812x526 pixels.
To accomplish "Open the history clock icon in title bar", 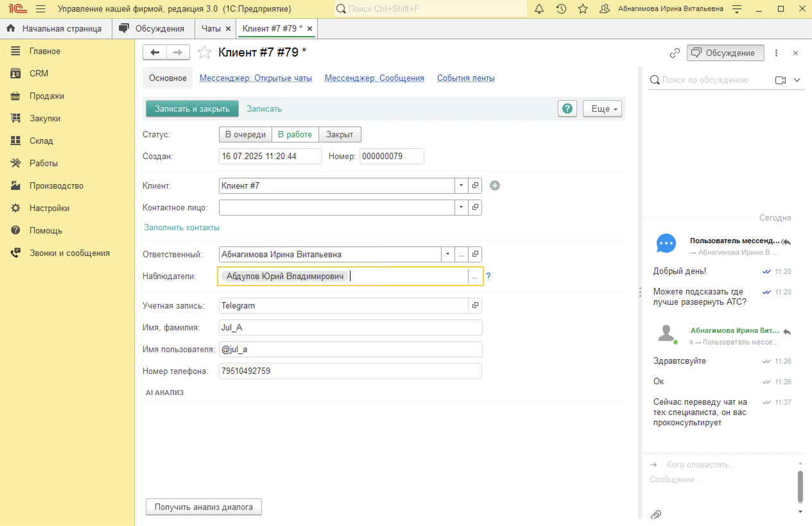I will point(561,9).
